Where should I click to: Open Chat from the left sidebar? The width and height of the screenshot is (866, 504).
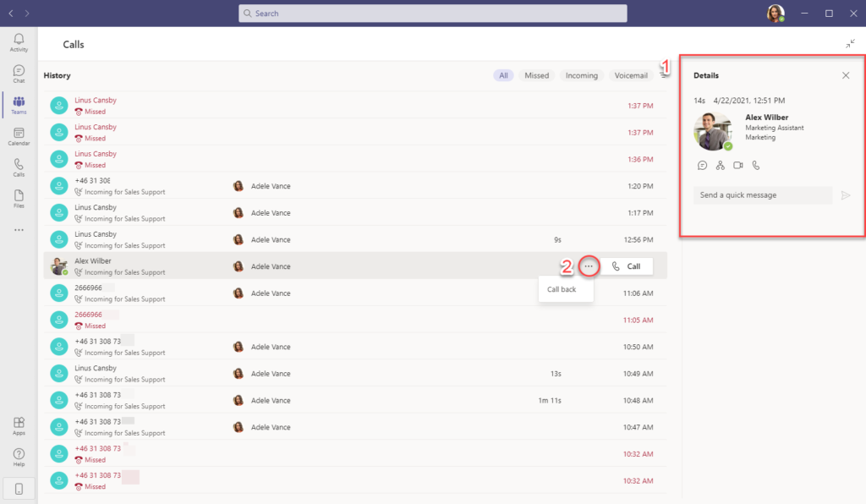19,74
